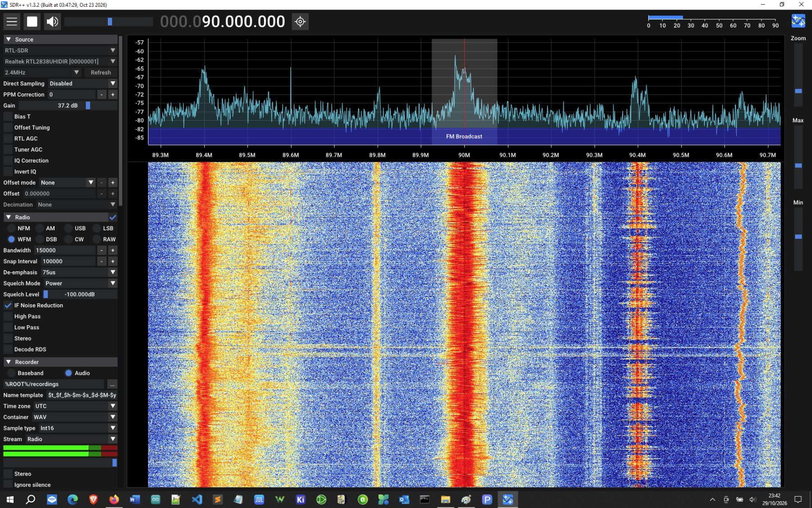This screenshot has height=508, width=812.
Task: Select USB demodulation mode
Action: point(68,228)
